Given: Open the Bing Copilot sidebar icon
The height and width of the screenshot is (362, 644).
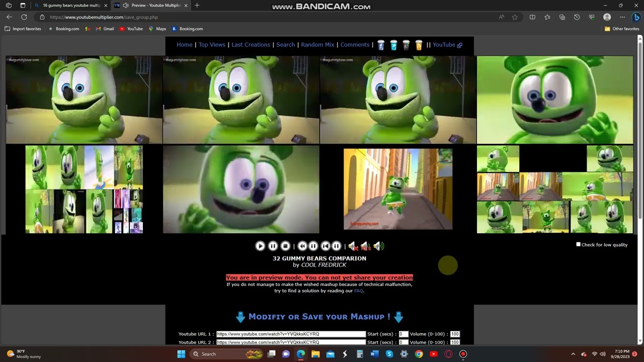Looking at the screenshot, I should (x=636, y=17).
